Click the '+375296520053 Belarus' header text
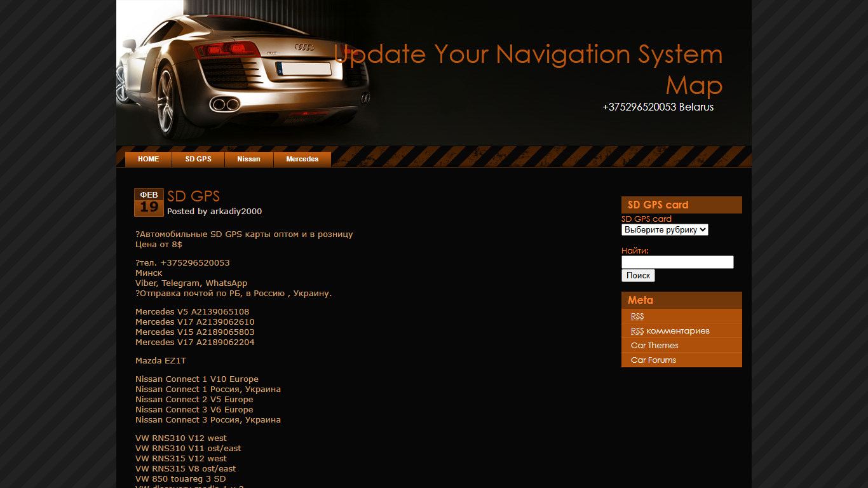 click(658, 107)
